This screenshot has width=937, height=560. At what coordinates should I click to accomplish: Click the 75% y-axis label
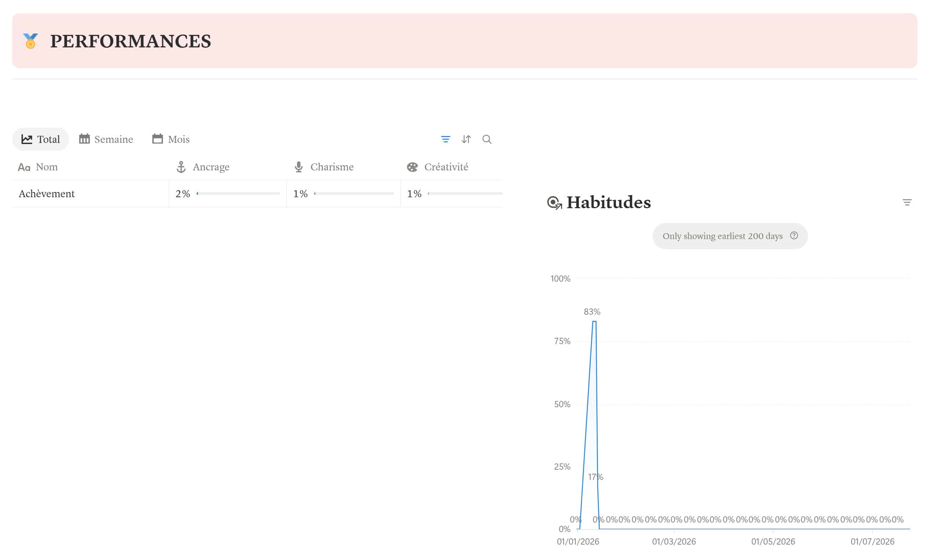(x=562, y=341)
